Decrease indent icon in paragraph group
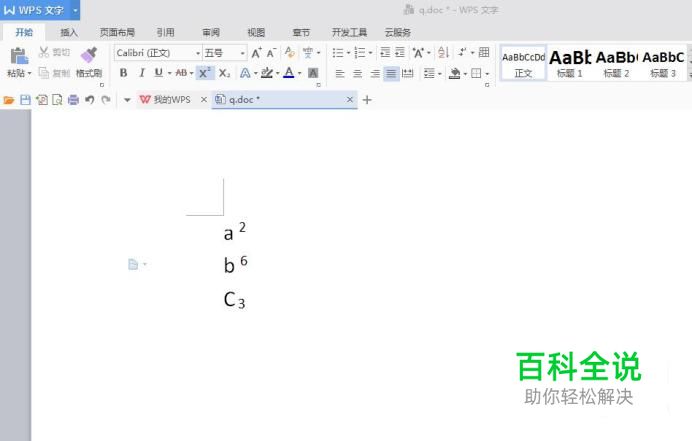The width and height of the screenshot is (692, 441). tap(385, 53)
